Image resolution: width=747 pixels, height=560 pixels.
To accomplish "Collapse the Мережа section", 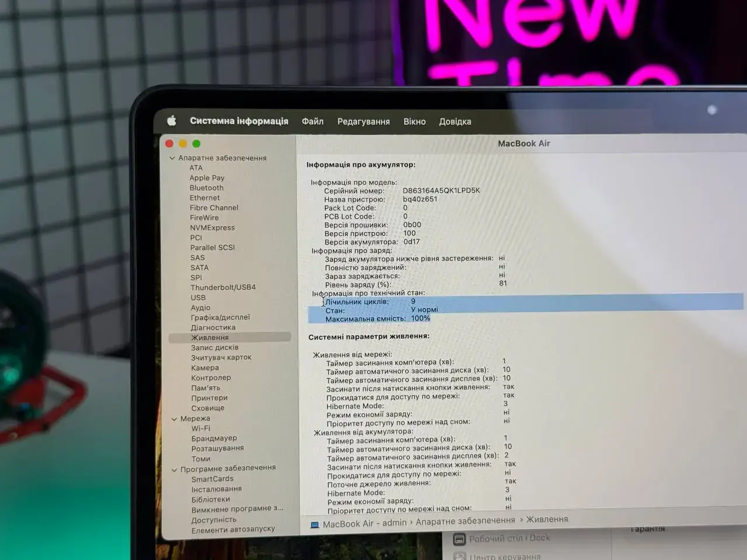I will [174, 419].
